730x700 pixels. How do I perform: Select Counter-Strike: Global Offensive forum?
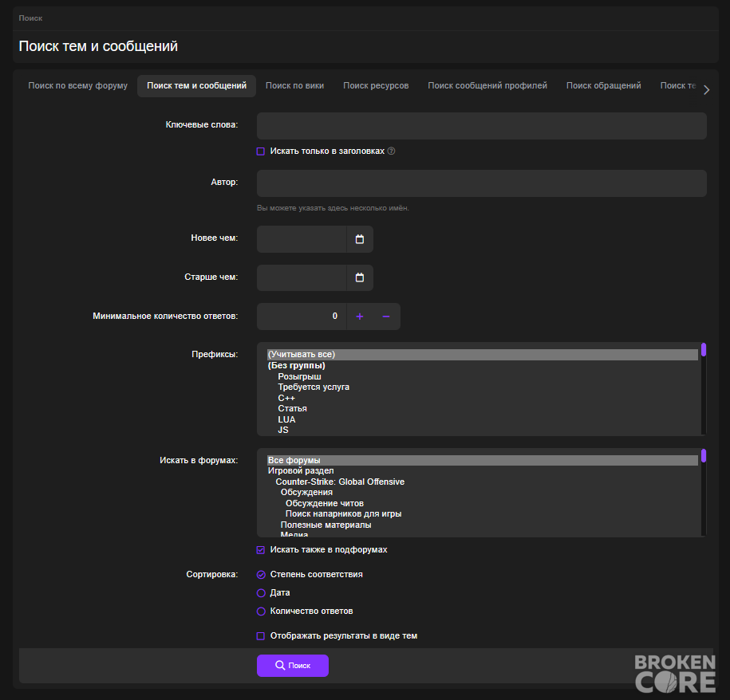click(483, 482)
